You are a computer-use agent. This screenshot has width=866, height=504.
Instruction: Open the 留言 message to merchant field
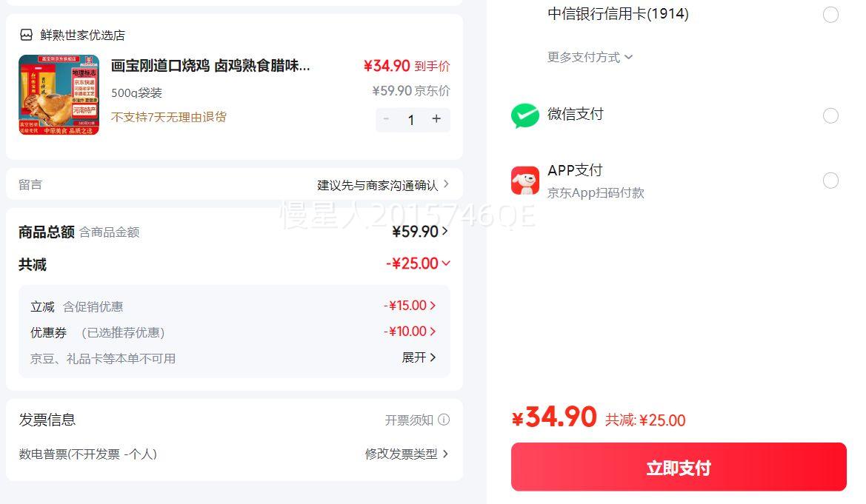(234, 184)
